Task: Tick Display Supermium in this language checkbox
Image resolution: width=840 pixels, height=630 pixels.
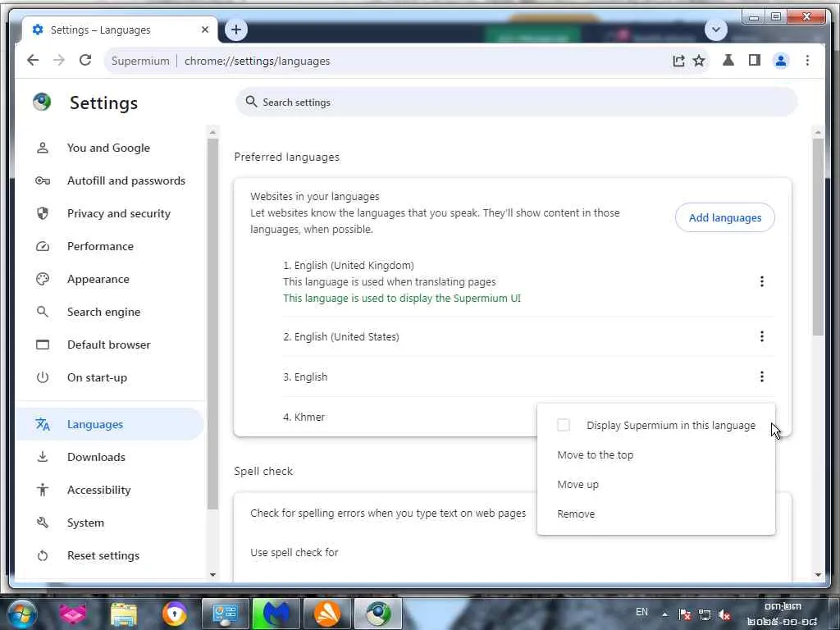Action: coord(564,426)
